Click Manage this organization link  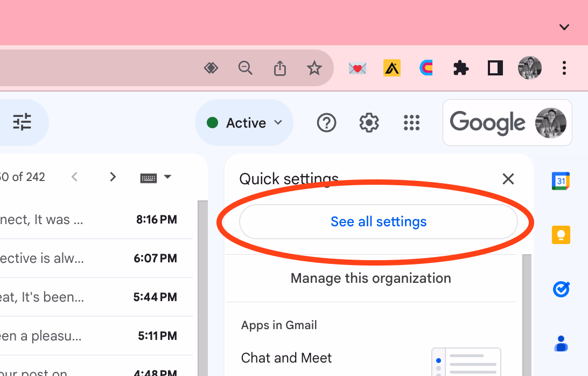coord(370,278)
